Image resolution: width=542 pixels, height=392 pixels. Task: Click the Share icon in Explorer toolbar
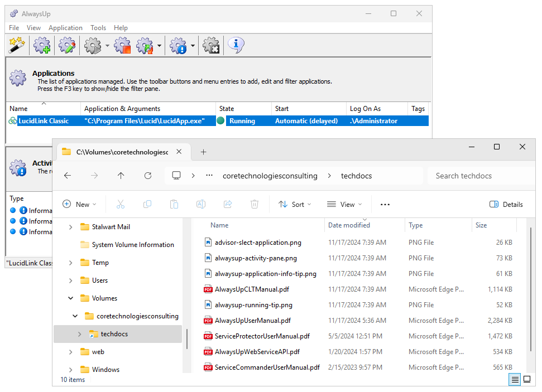coord(228,205)
